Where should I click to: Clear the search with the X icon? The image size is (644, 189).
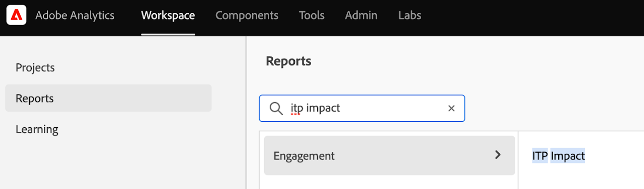click(x=451, y=108)
